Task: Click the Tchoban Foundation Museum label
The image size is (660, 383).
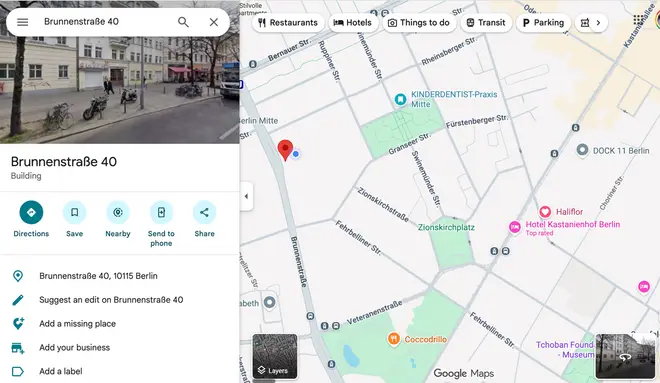Action: click(564, 350)
